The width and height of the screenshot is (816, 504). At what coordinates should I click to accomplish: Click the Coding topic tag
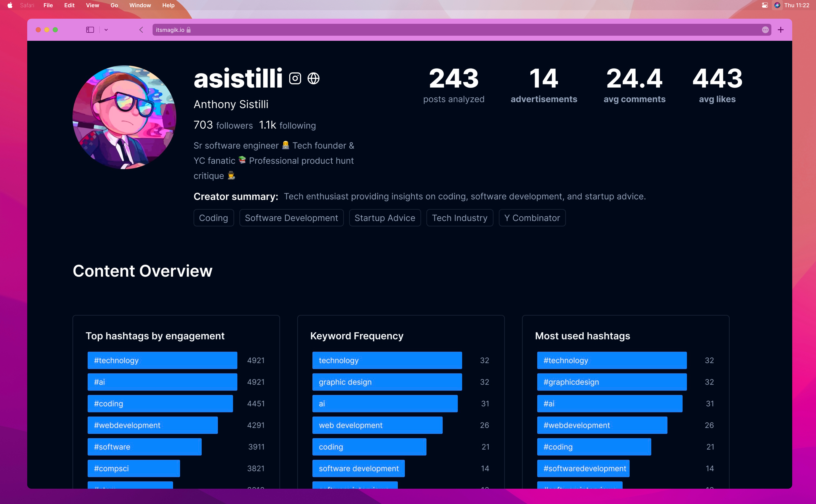pos(213,218)
